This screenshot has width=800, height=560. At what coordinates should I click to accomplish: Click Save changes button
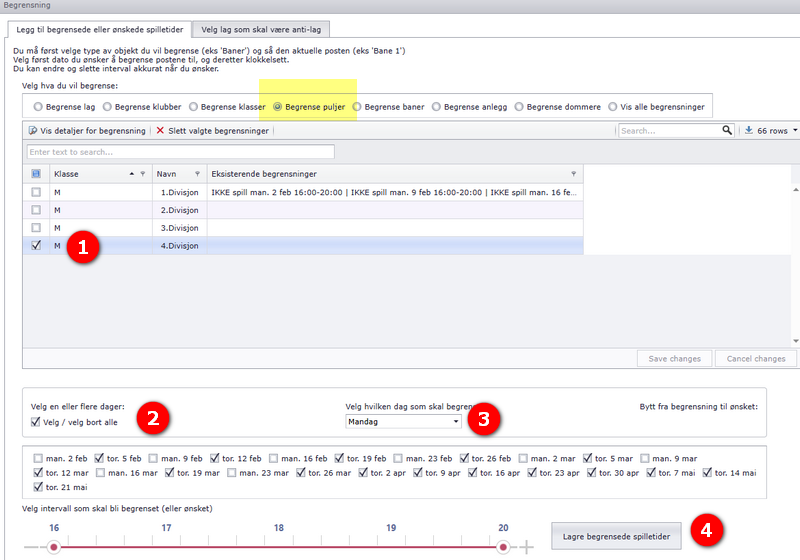674,359
